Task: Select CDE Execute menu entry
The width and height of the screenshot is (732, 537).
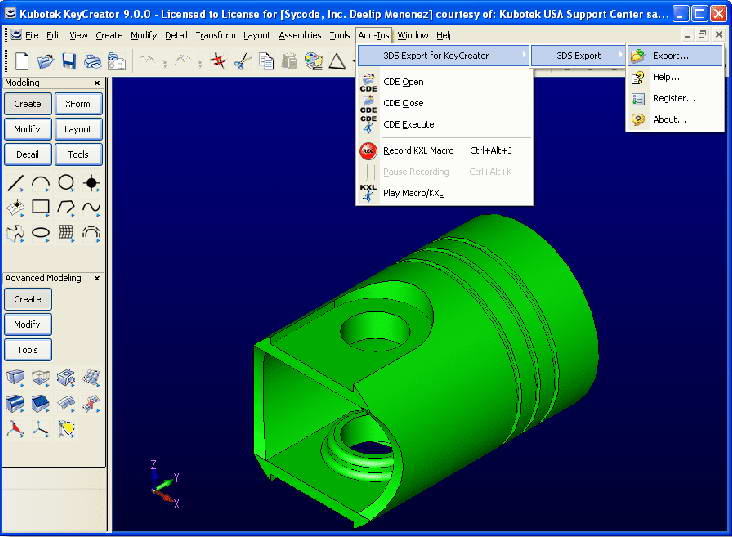Action: pos(444,125)
